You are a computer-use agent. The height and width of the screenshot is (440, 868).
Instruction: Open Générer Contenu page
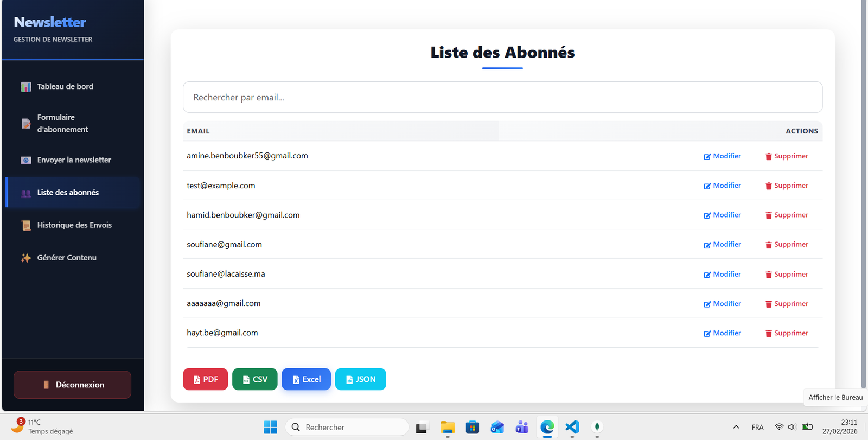(73, 258)
